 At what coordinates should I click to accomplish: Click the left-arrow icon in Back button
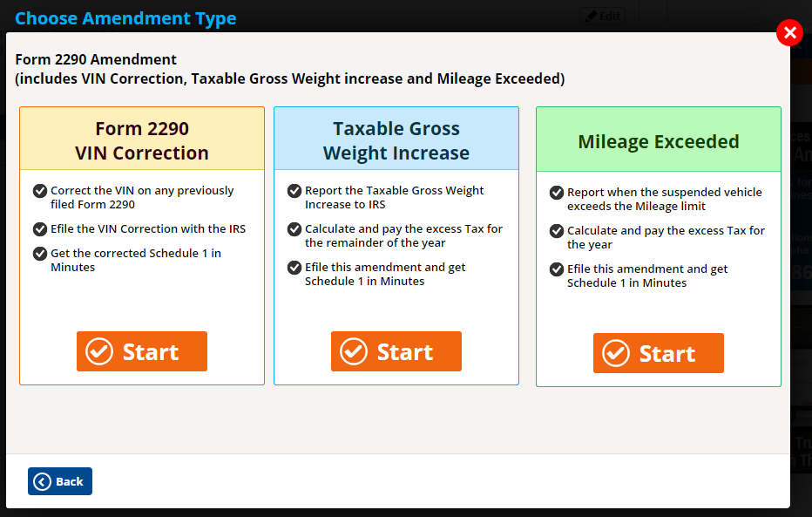tap(42, 482)
